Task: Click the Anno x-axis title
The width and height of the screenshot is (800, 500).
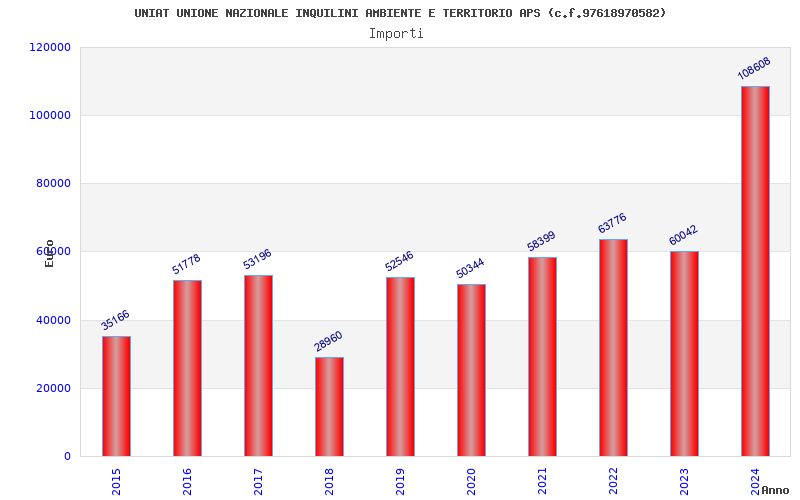Action: click(775, 490)
